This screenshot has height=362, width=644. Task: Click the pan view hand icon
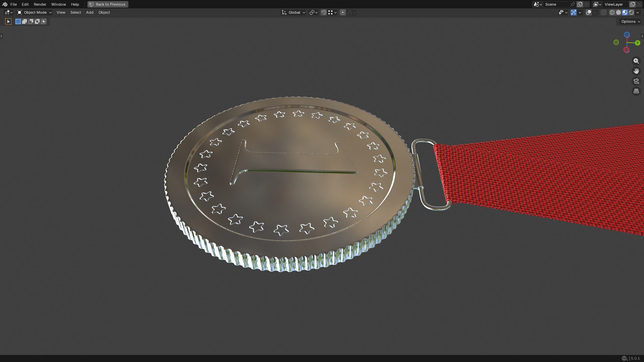(636, 71)
